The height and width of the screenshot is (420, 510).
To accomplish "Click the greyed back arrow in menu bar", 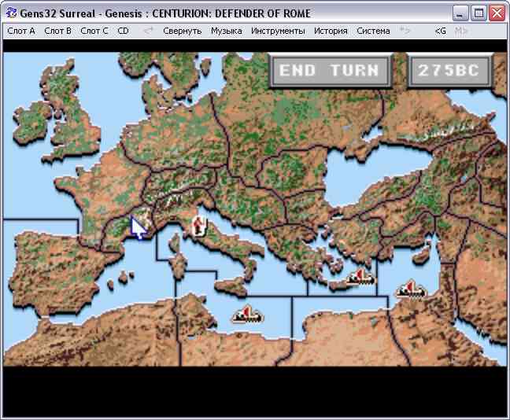I will 148,31.
